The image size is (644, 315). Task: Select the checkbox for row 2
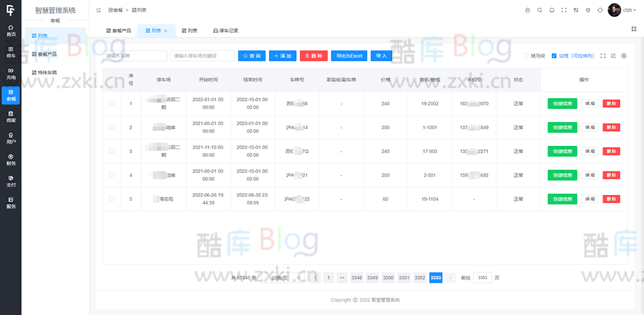coord(112,127)
